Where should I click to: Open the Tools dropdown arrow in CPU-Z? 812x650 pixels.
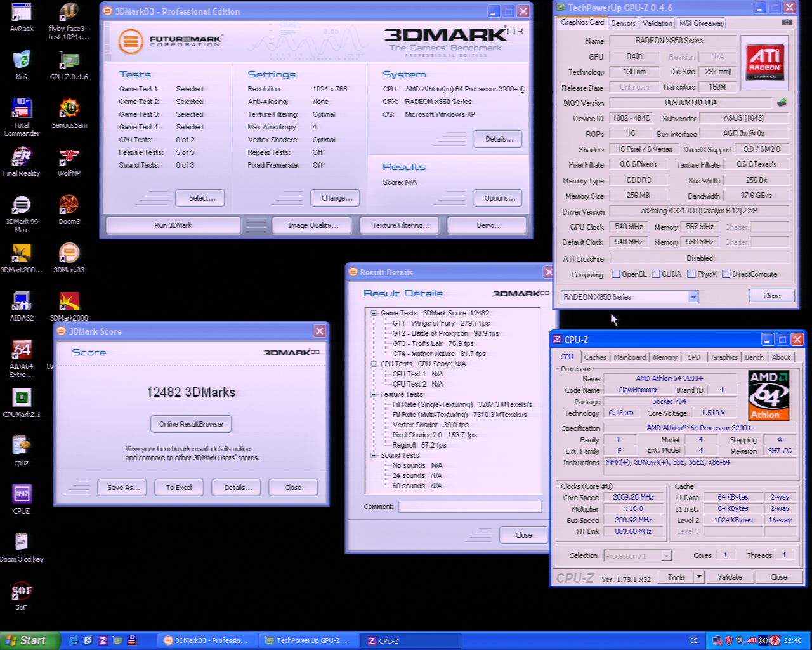pos(699,577)
